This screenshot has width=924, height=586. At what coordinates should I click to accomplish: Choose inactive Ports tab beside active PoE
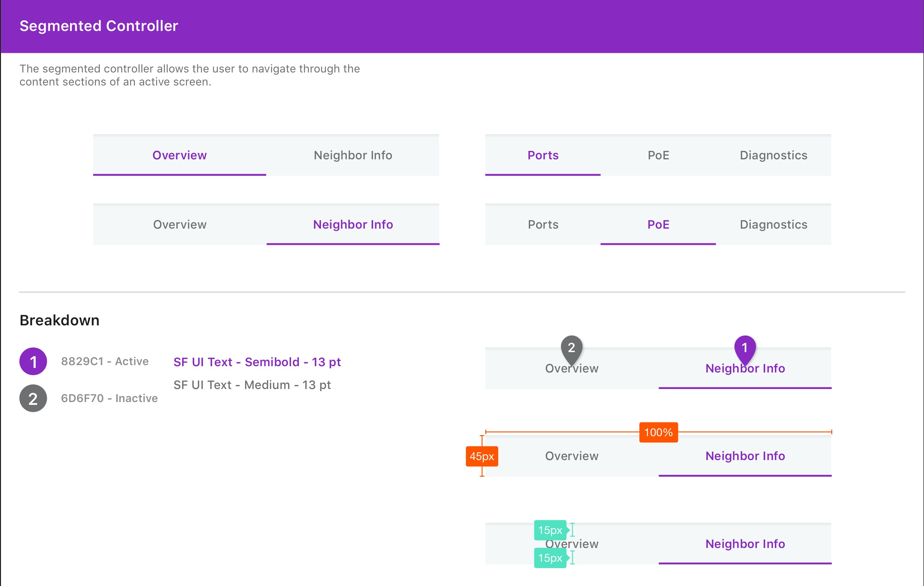pos(543,224)
